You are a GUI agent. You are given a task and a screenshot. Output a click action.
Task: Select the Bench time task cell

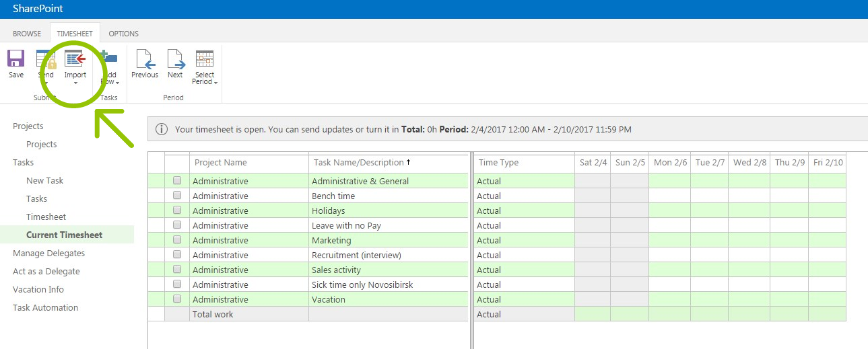[x=389, y=196]
